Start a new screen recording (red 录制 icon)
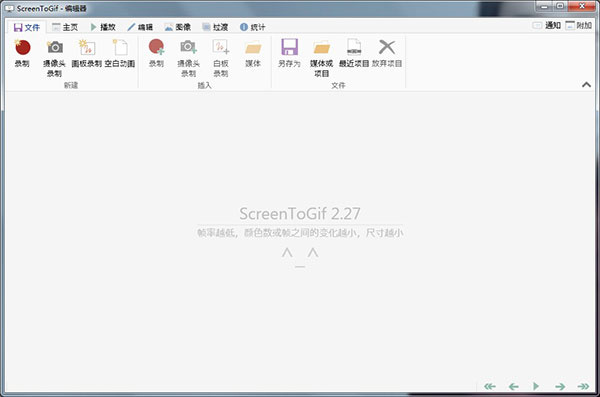Image resolution: width=600 pixels, height=397 pixels. click(22, 54)
